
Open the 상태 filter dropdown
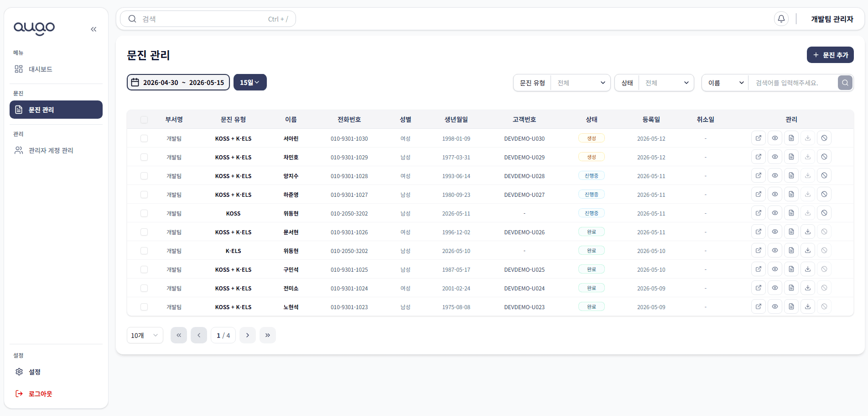[654, 83]
